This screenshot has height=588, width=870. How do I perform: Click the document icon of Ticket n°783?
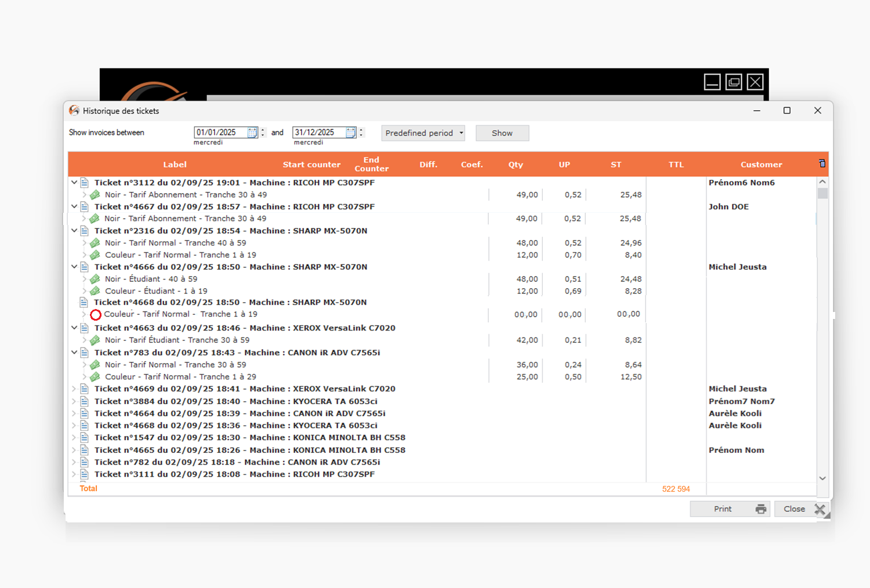click(x=84, y=353)
